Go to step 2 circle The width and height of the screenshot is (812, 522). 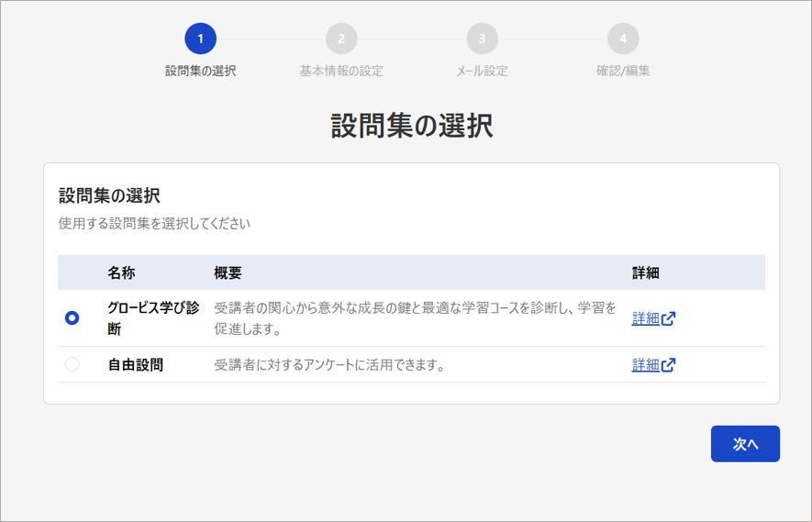pos(341,39)
